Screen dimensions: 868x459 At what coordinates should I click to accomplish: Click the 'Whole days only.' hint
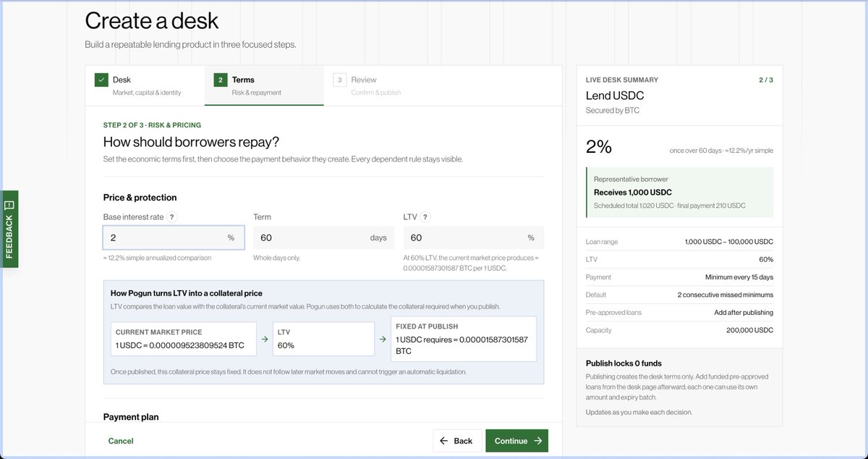276,258
